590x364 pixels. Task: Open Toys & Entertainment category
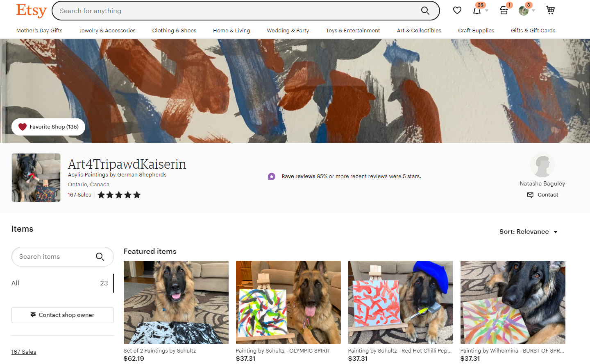coord(353,30)
